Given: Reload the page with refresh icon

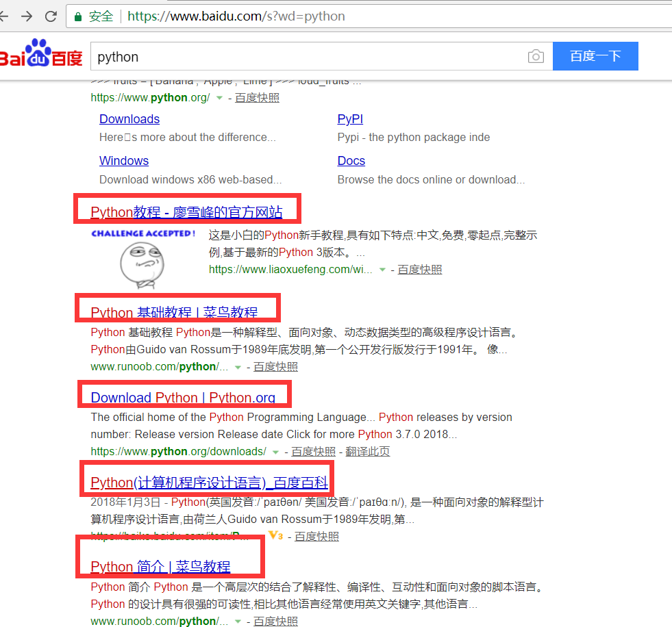Looking at the screenshot, I should (x=51, y=16).
